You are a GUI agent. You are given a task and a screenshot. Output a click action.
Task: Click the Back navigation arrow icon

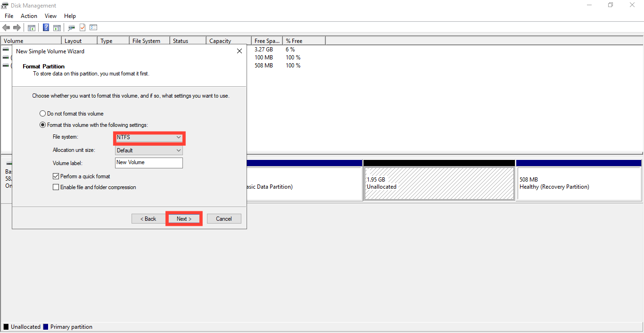[6, 27]
